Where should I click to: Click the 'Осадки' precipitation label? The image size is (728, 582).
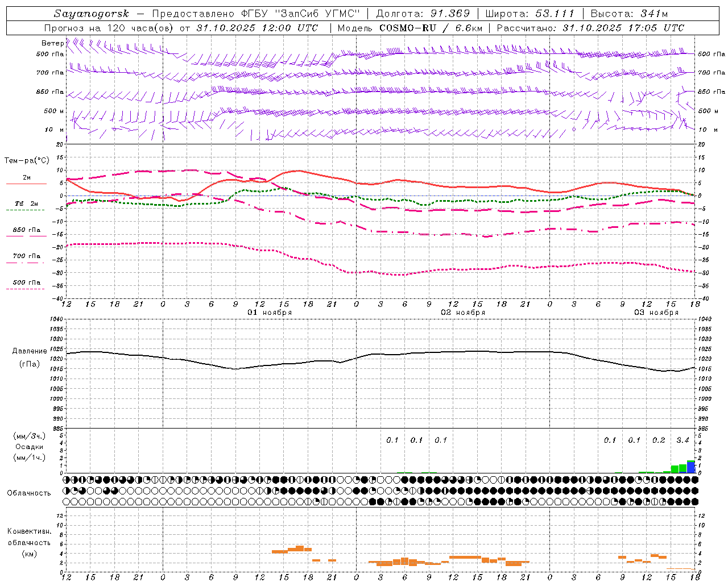(x=30, y=447)
